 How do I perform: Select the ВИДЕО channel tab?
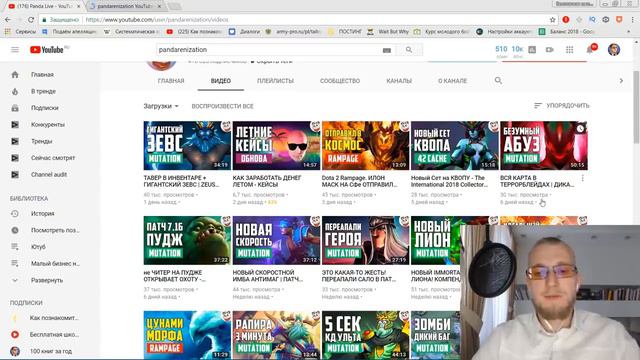(x=221, y=81)
